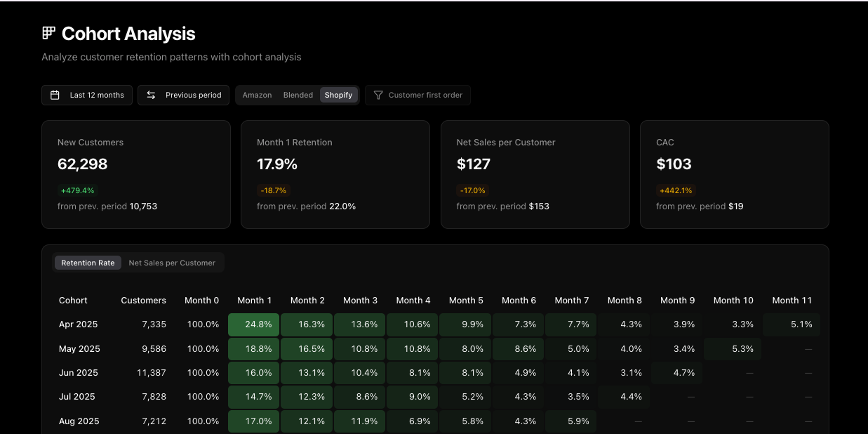Select the Amazon channel toggle

point(257,95)
